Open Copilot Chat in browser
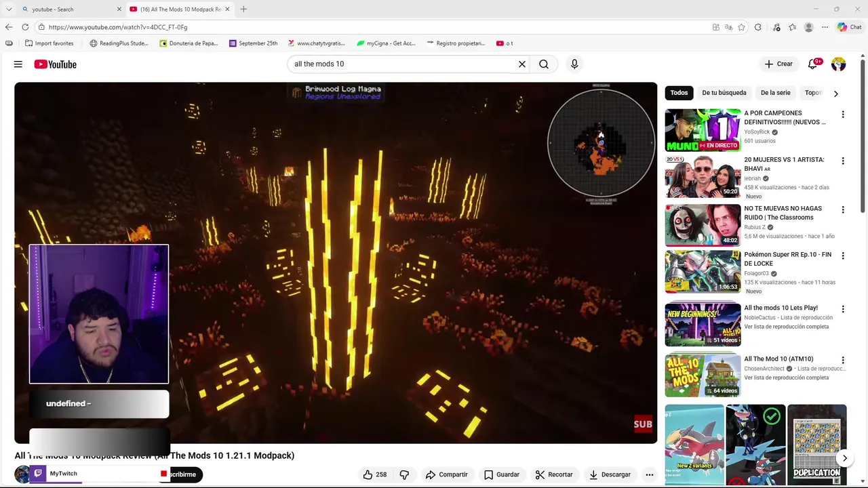The image size is (868, 488). [x=849, y=27]
